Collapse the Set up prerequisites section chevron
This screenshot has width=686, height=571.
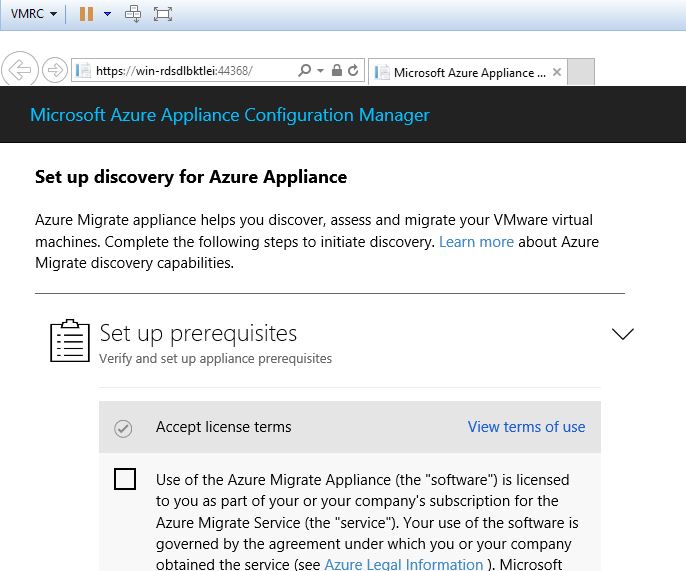622,334
